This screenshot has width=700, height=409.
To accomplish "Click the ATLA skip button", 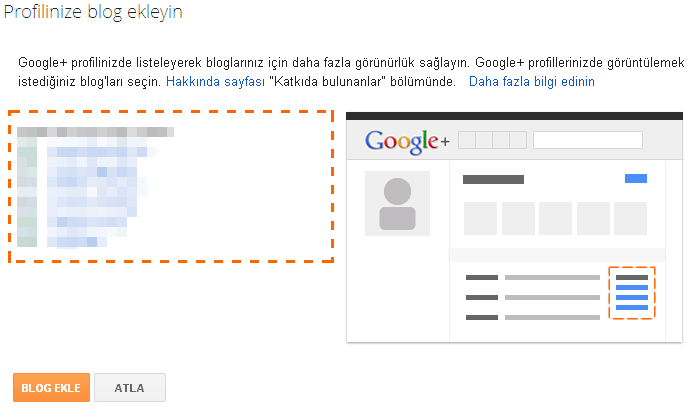I will pyautogui.click(x=130, y=388).
